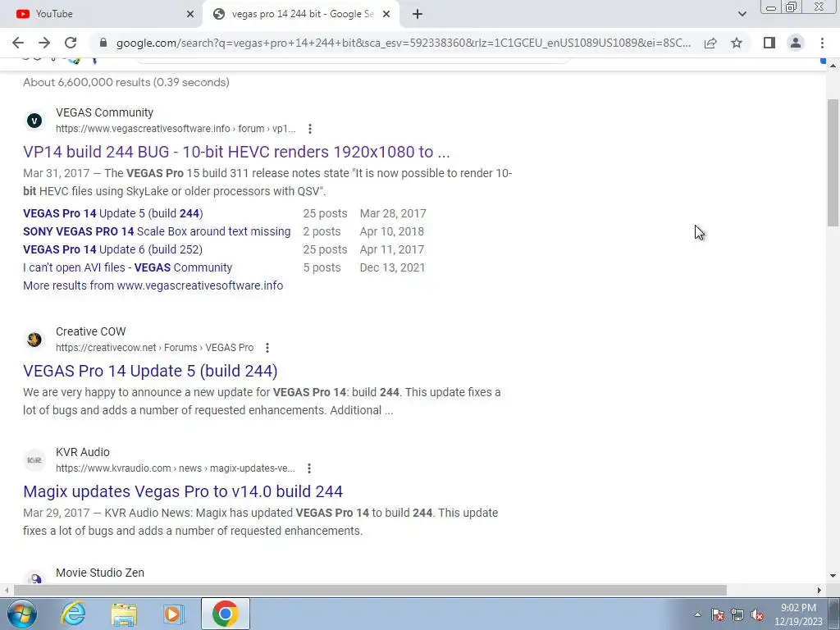Open Chrome's three-dot menu
The height and width of the screenshot is (630, 840).
pos(822,43)
